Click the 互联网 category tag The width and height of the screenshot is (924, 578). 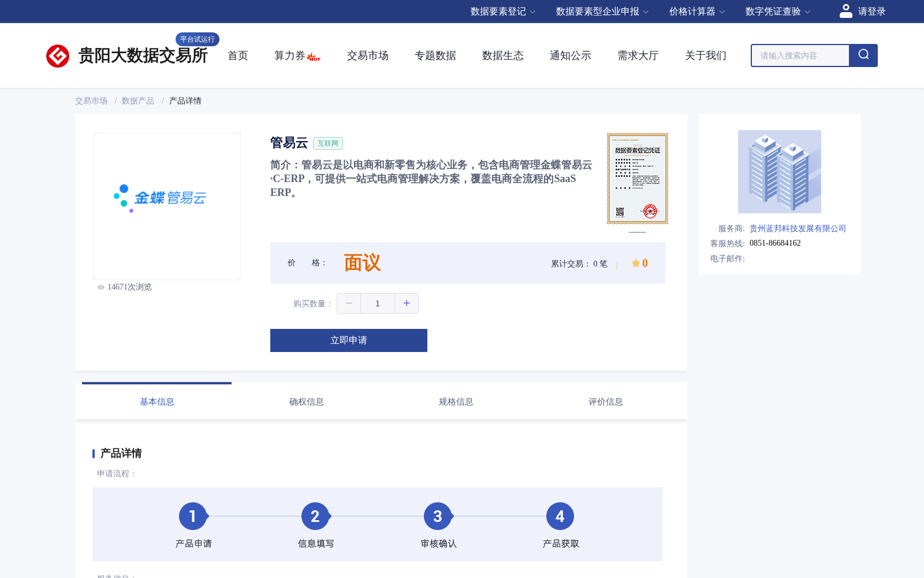click(x=328, y=143)
